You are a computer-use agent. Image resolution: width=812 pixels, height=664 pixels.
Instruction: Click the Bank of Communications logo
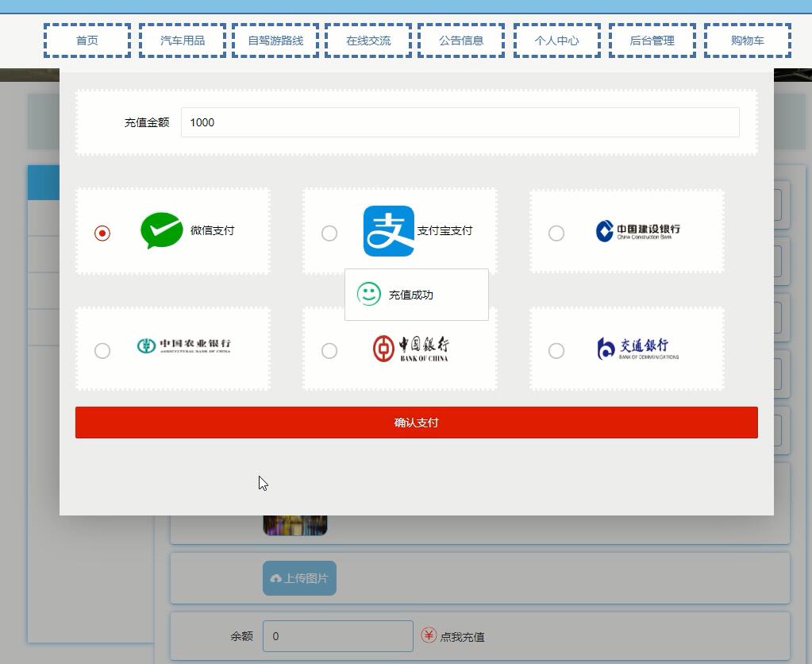tap(637, 349)
